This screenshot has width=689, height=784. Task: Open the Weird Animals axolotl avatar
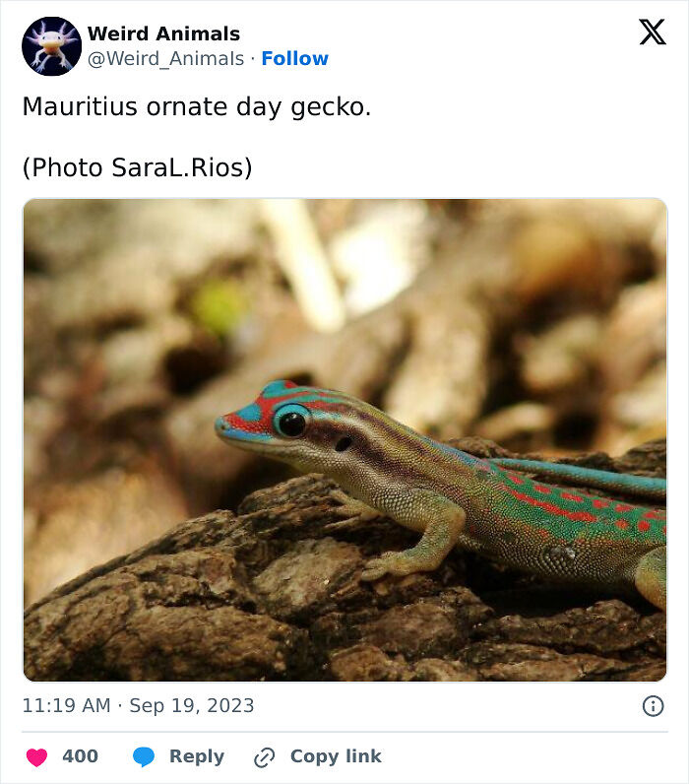(51, 46)
